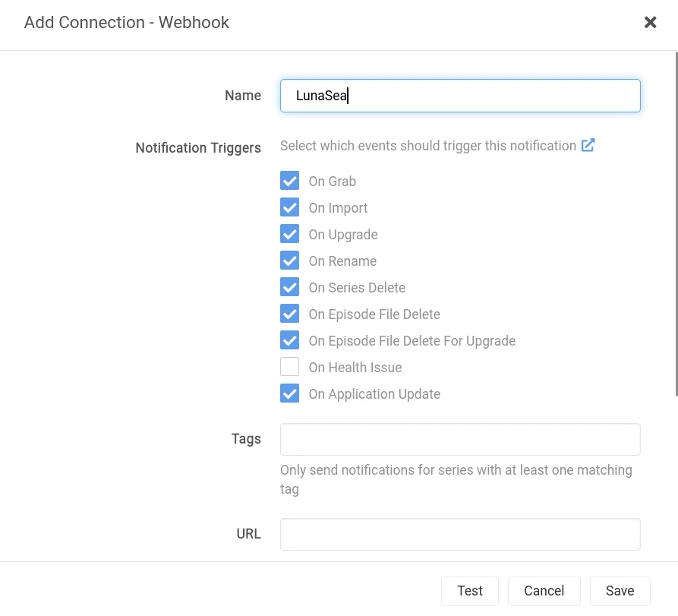Uncheck On Rename notification trigger
Screen dimensions: 678x616
(289, 261)
